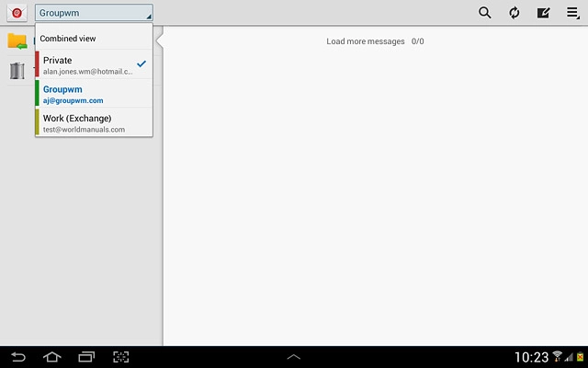Take a screenshot with capture icon

[120, 357]
